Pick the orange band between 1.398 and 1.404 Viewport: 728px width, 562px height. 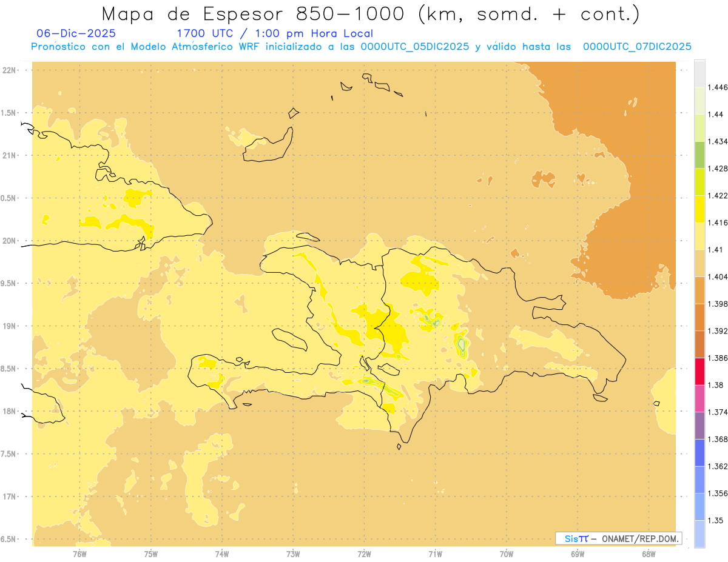[x=699, y=290]
